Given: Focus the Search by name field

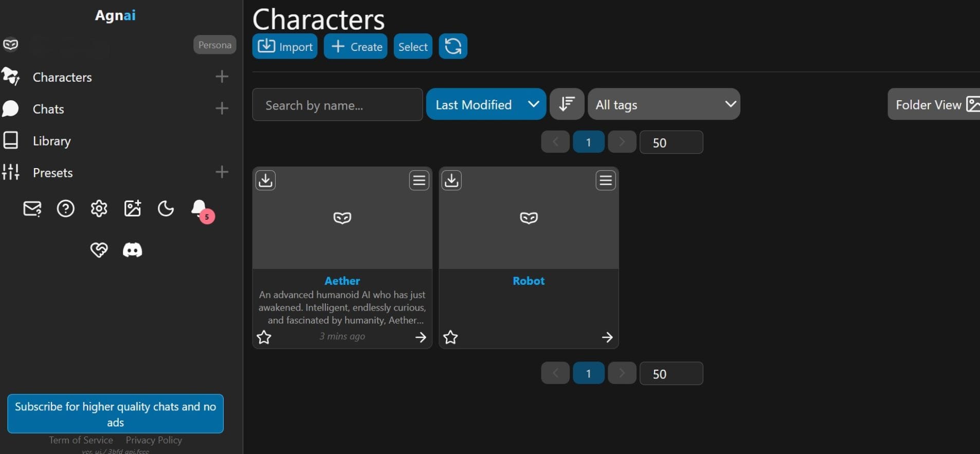Looking at the screenshot, I should pyautogui.click(x=337, y=104).
